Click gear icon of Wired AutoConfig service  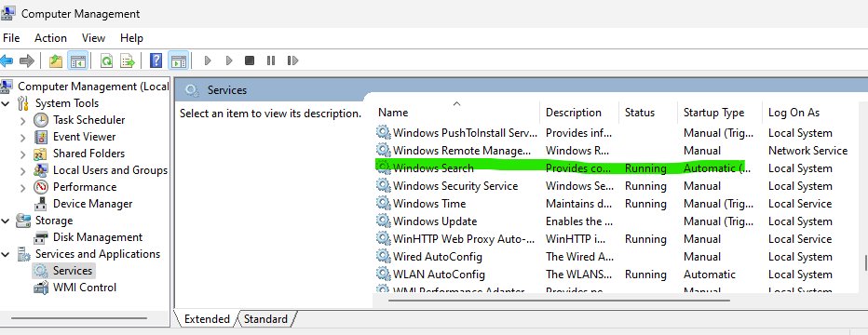[x=383, y=257]
